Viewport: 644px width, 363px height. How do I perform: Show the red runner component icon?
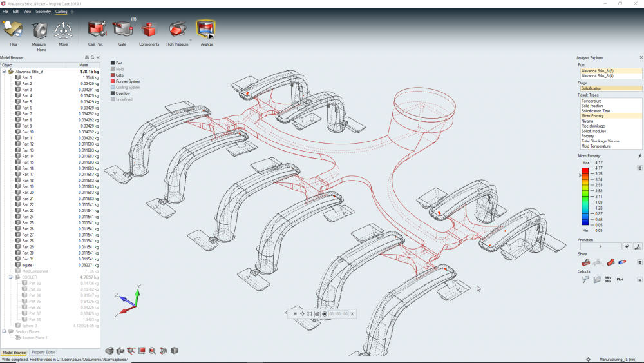[x=611, y=262]
